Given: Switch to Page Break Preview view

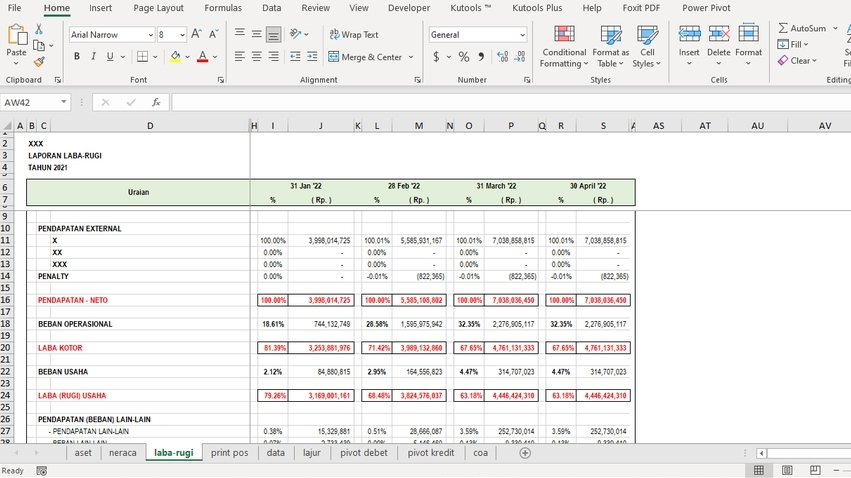Looking at the screenshot, I should pos(815,470).
